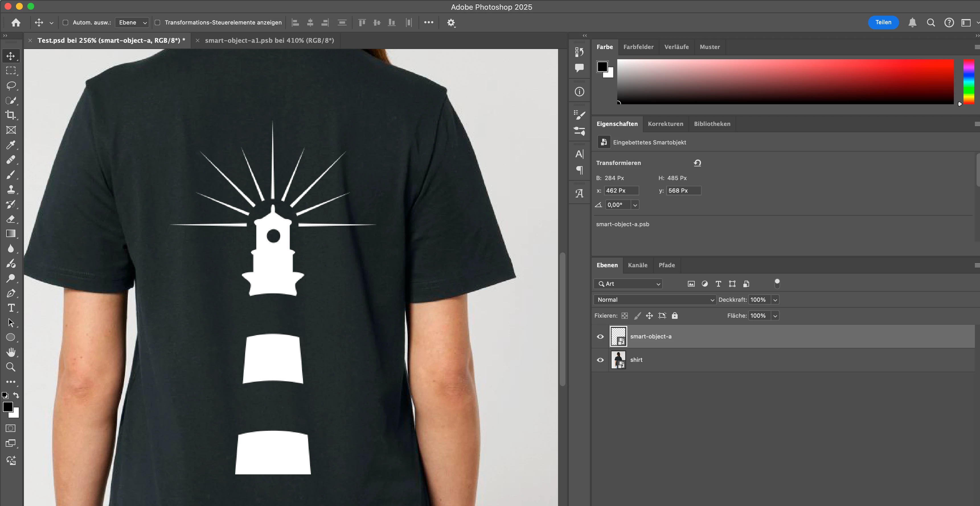
Task: Enable Autom. ausw. checkbox
Action: point(65,23)
